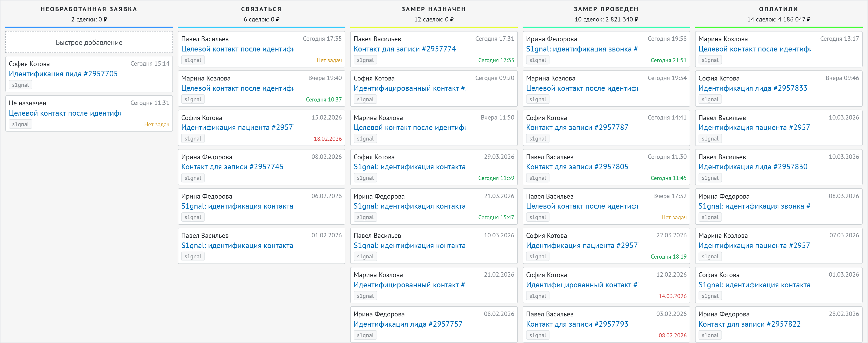Click the task time Сегодня 21:51

pos(668,60)
